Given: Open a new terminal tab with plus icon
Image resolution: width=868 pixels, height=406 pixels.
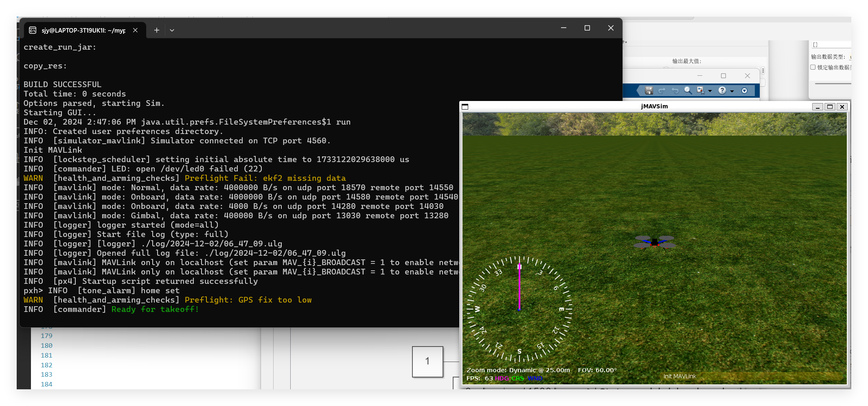Looking at the screenshot, I should coord(156,30).
